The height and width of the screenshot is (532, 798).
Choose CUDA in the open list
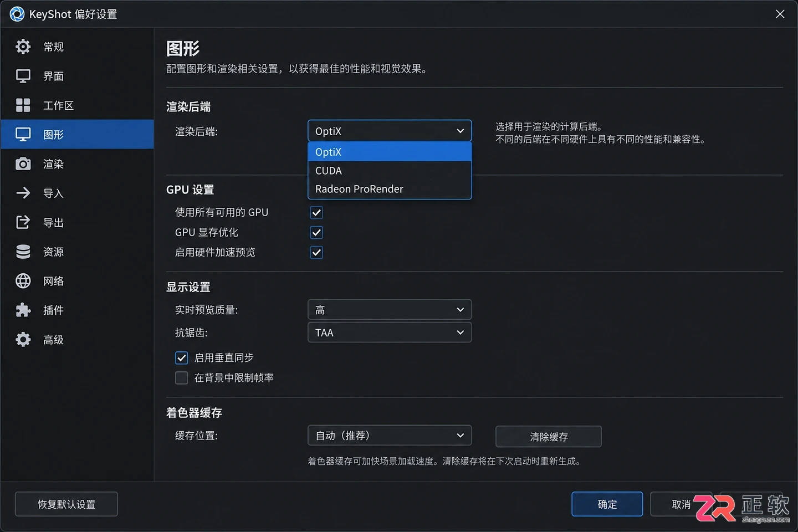pyautogui.click(x=390, y=171)
